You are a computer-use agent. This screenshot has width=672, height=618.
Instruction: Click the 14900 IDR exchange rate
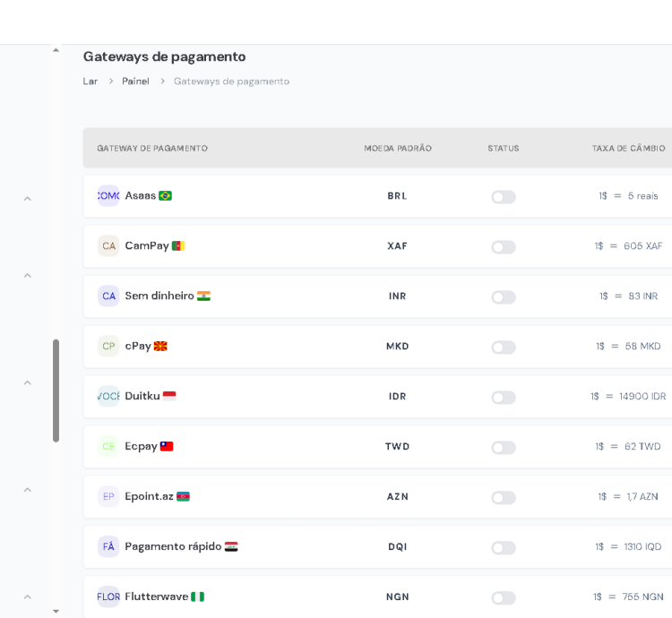pos(628,397)
